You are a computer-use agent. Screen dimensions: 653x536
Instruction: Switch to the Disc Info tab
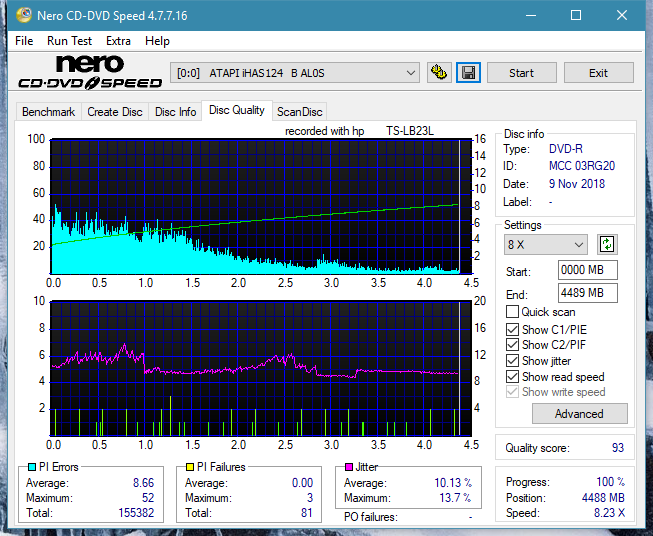(175, 112)
